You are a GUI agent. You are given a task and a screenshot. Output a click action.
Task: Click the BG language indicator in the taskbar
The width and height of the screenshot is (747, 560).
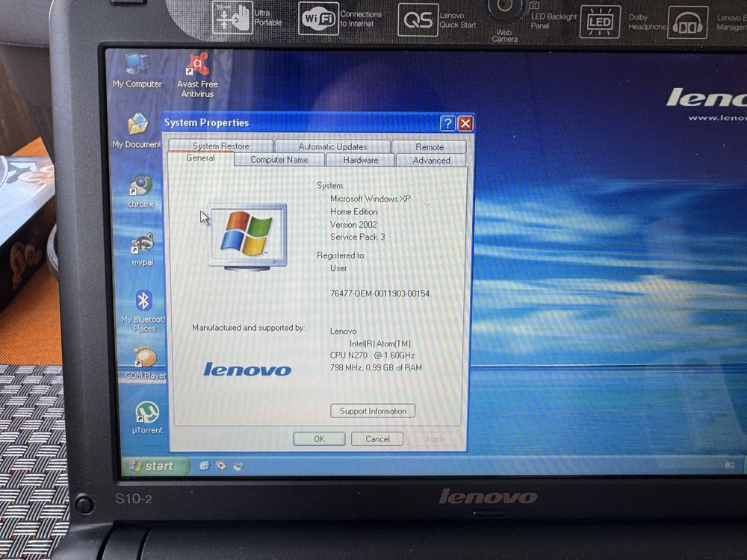[730, 465]
